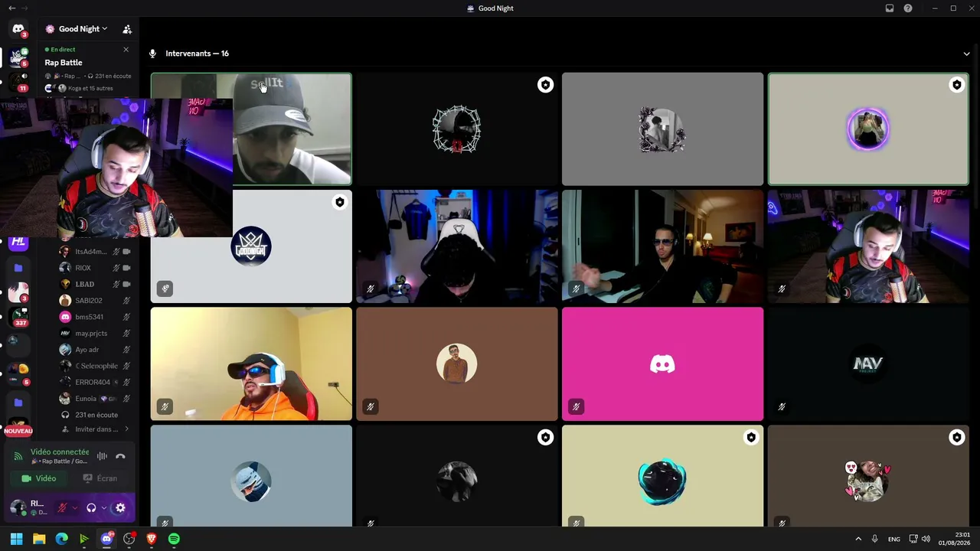Open the server folder below HL
The height and width of the screenshot is (551, 980).
18,268
